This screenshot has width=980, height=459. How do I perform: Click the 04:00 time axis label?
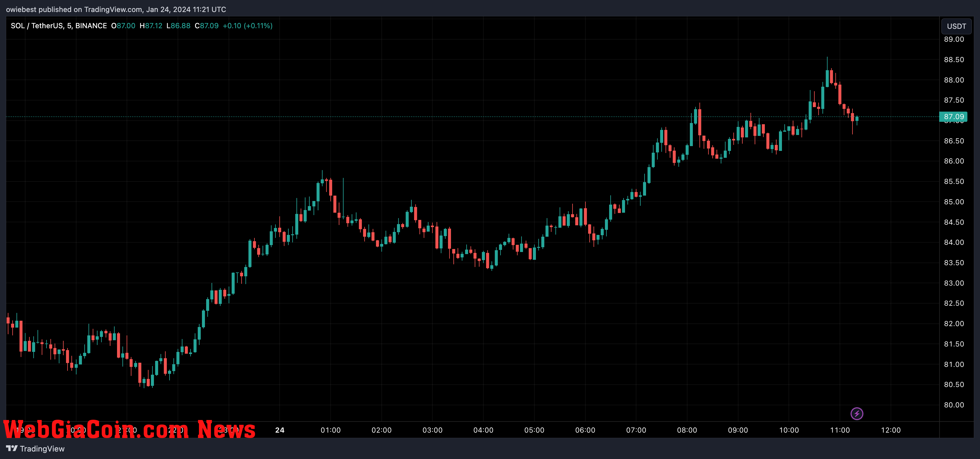483,430
